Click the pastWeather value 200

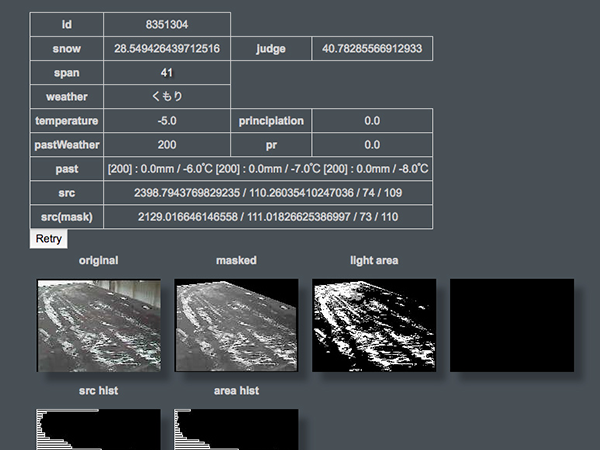167,145
